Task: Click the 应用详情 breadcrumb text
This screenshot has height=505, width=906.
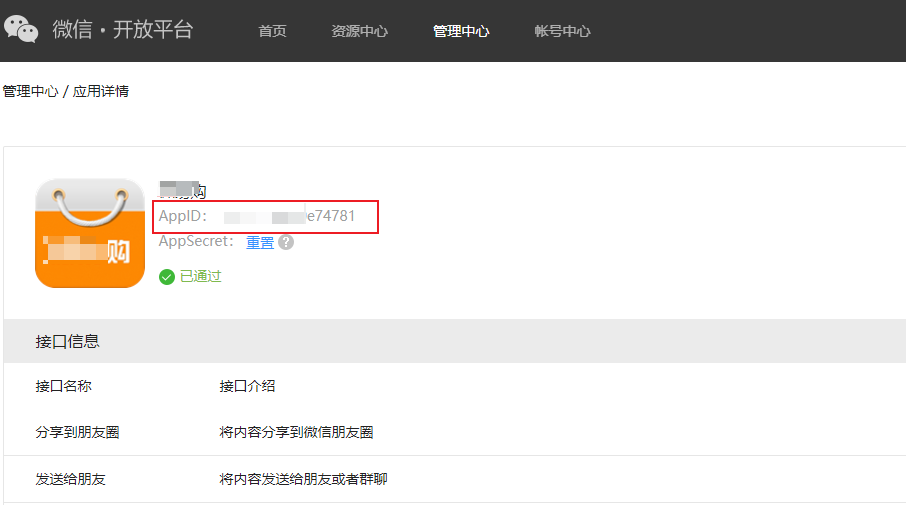Action: coord(101,91)
